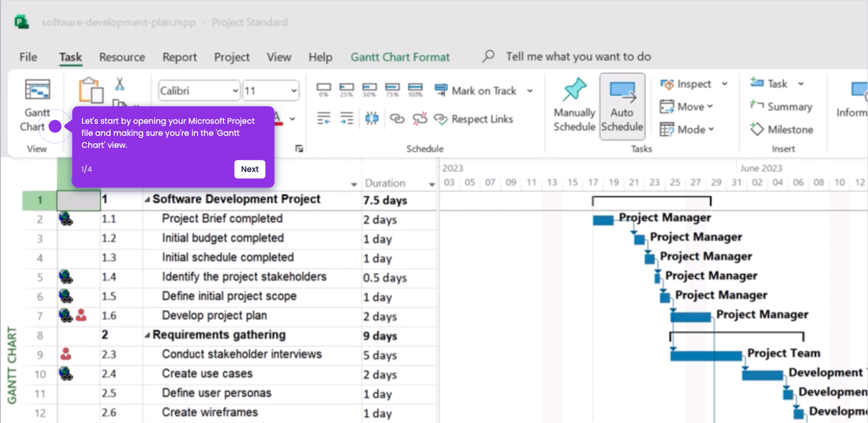This screenshot has height=423, width=868.
Task: Click the Outdent Task icon
Action: (x=324, y=119)
